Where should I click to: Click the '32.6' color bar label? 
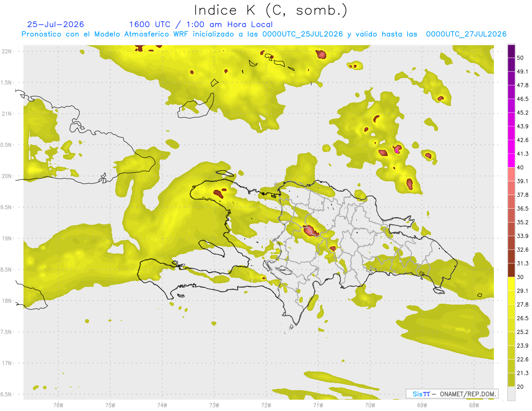coord(522,250)
